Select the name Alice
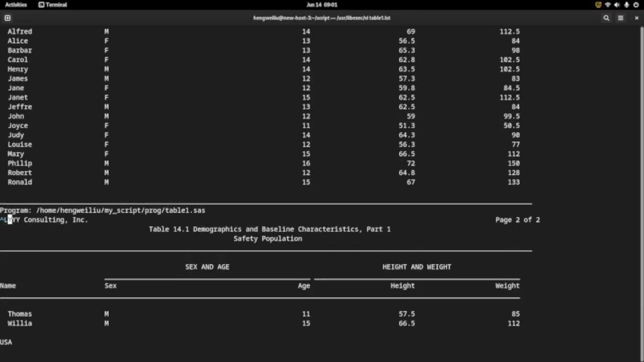Image resolution: width=644 pixels, height=362 pixels. 18,41
